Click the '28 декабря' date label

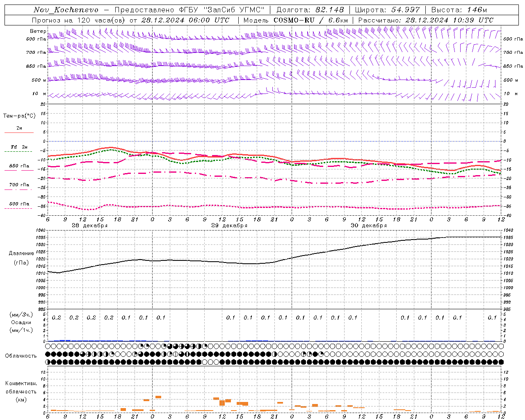(90, 226)
